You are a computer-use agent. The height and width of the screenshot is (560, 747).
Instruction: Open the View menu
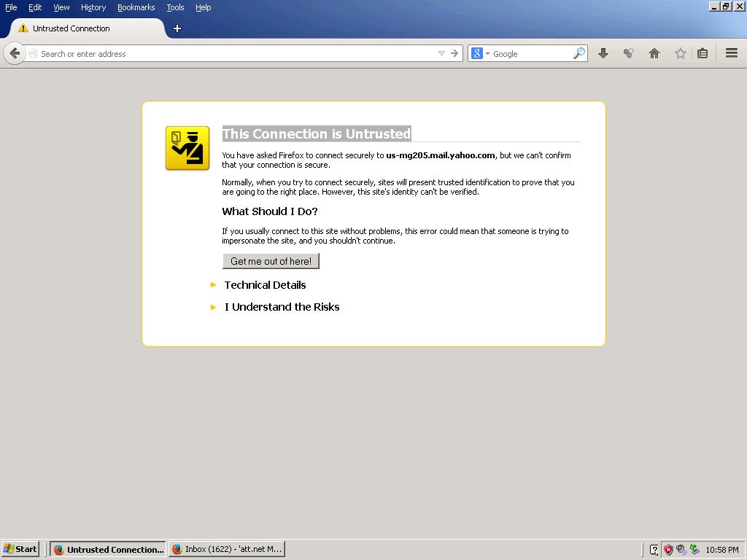pyautogui.click(x=61, y=7)
